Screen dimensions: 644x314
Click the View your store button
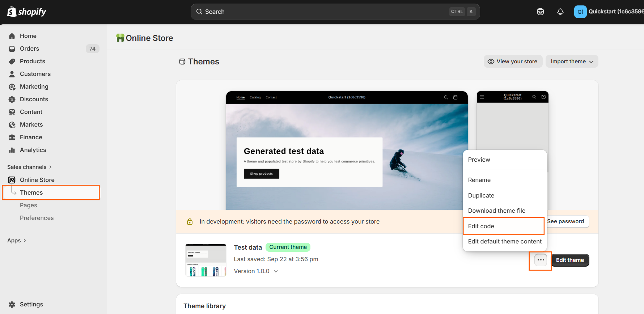pyautogui.click(x=513, y=61)
